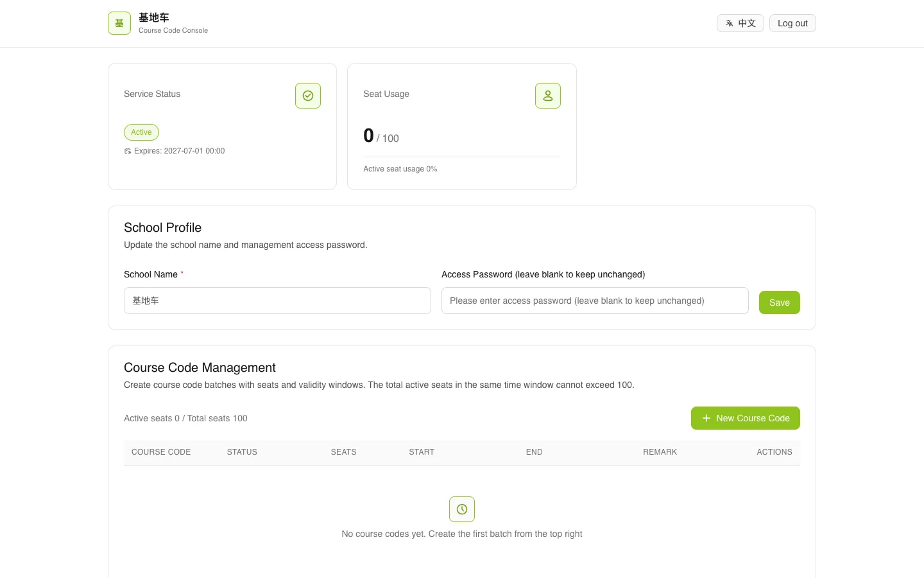The height and width of the screenshot is (578, 924).
Task: Click the clock icon in empty course table
Action: pyautogui.click(x=462, y=509)
